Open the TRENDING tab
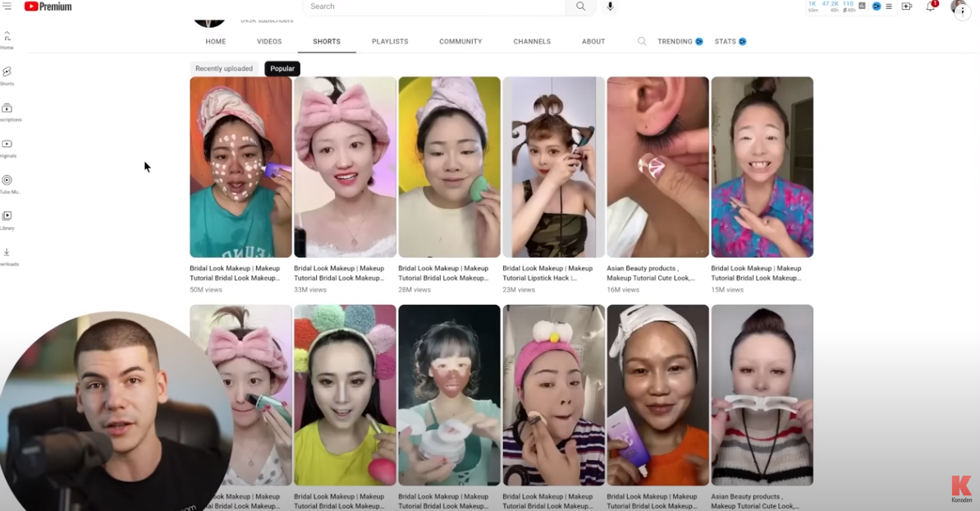 point(675,41)
